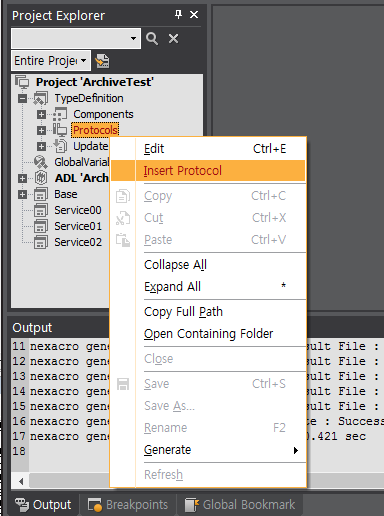
Task: Open the search text combo box dropdown
Action: pos(133,39)
